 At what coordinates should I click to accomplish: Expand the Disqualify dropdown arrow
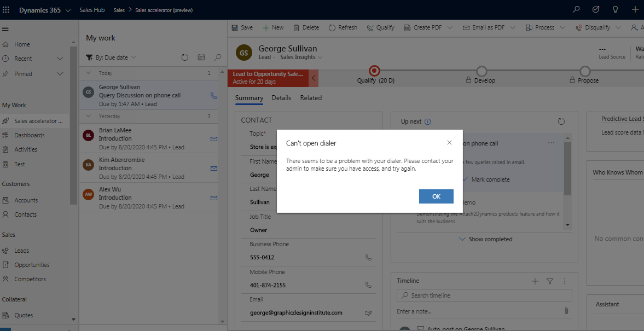tap(618, 27)
